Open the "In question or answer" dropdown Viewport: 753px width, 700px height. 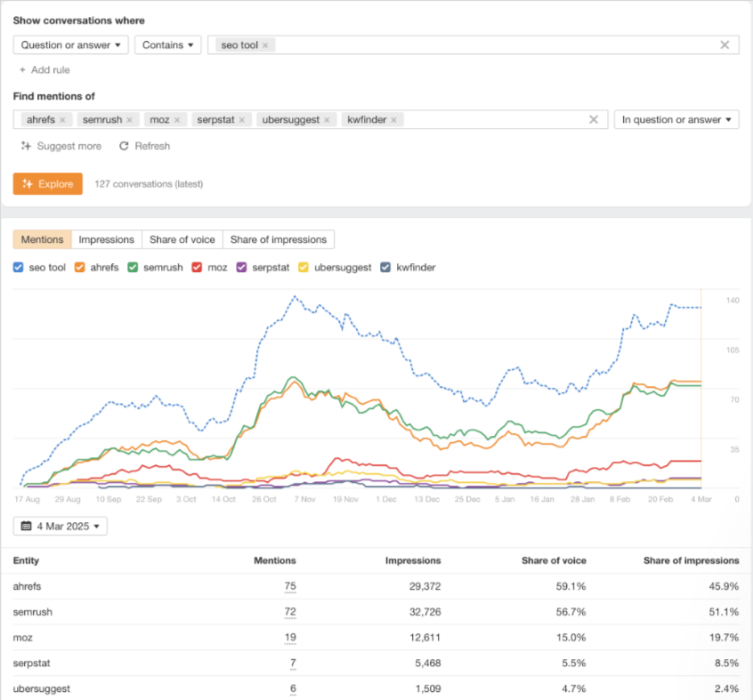pyautogui.click(x=676, y=119)
